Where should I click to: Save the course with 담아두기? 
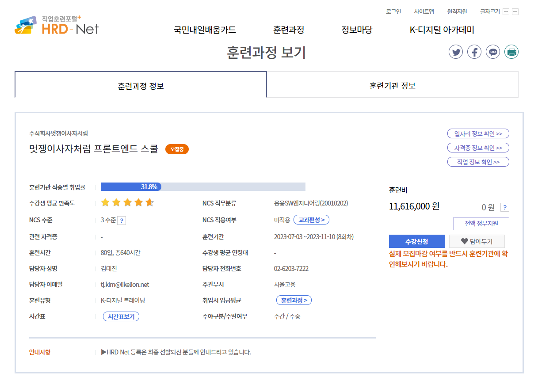click(x=477, y=241)
